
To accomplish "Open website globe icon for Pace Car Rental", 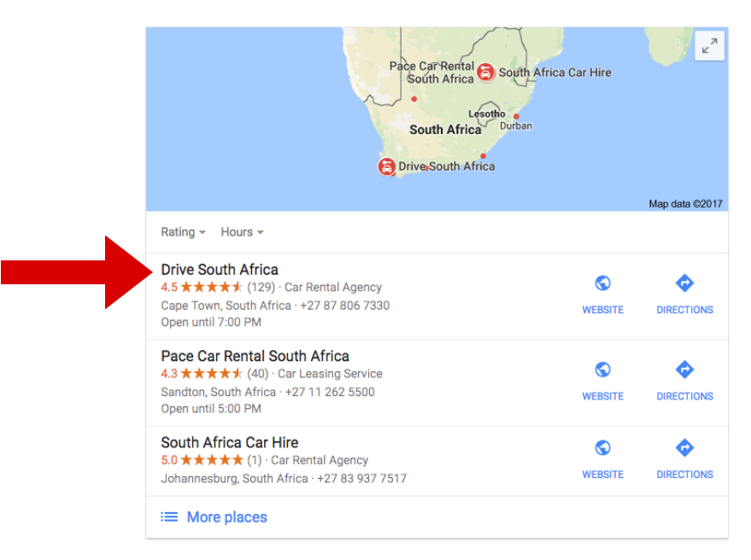I will point(602,370).
